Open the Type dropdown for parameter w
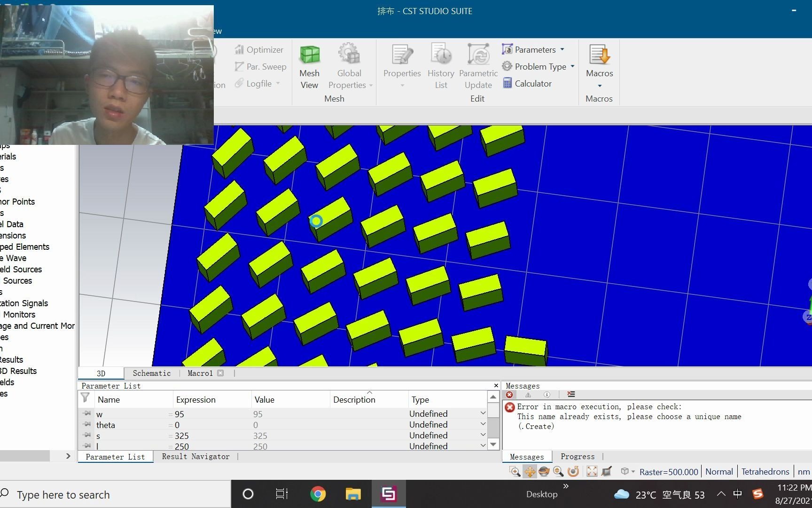 [x=483, y=413]
